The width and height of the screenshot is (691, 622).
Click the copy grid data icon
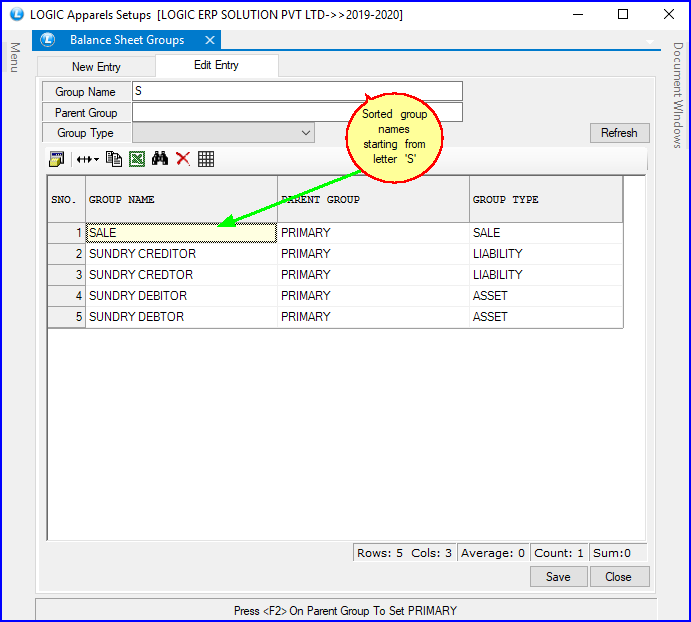tap(114, 159)
